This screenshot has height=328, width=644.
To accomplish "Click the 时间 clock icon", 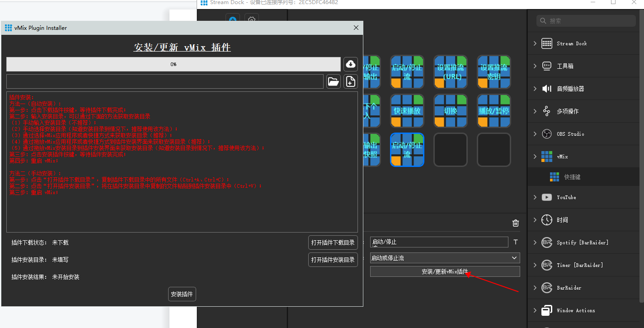I will tap(547, 220).
